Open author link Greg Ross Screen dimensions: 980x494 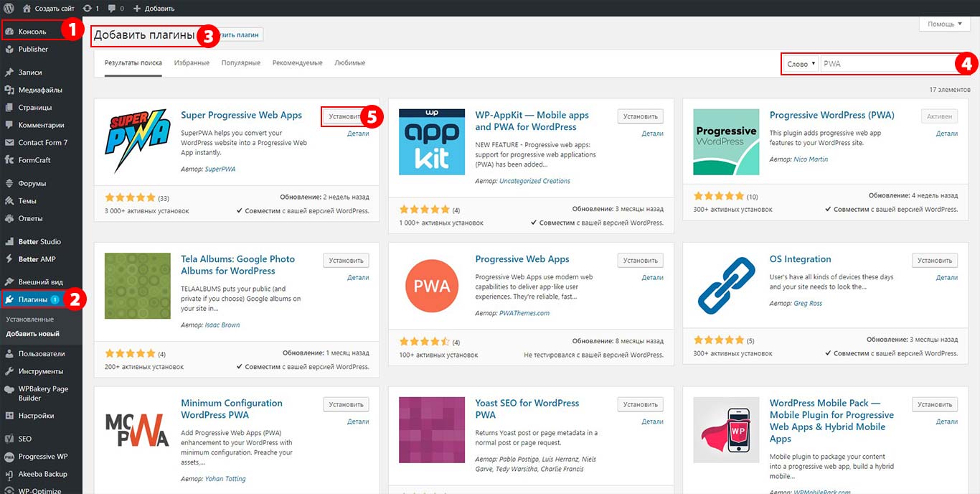808,304
